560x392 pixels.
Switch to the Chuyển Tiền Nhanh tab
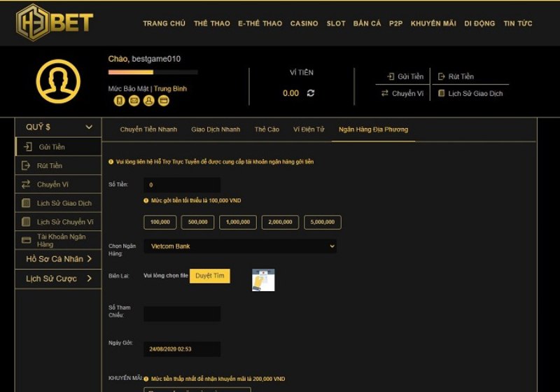[148, 129]
